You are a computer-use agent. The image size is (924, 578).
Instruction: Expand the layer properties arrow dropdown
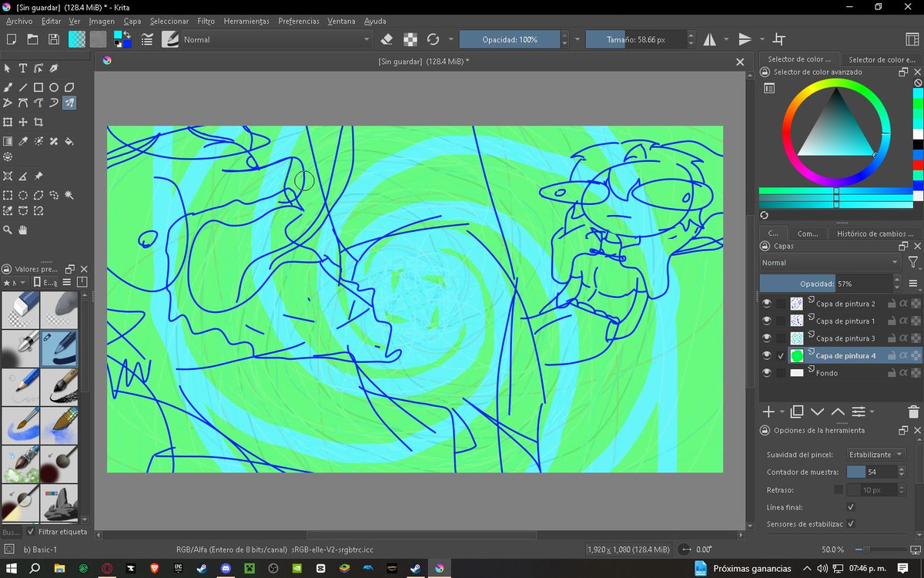click(x=872, y=412)
